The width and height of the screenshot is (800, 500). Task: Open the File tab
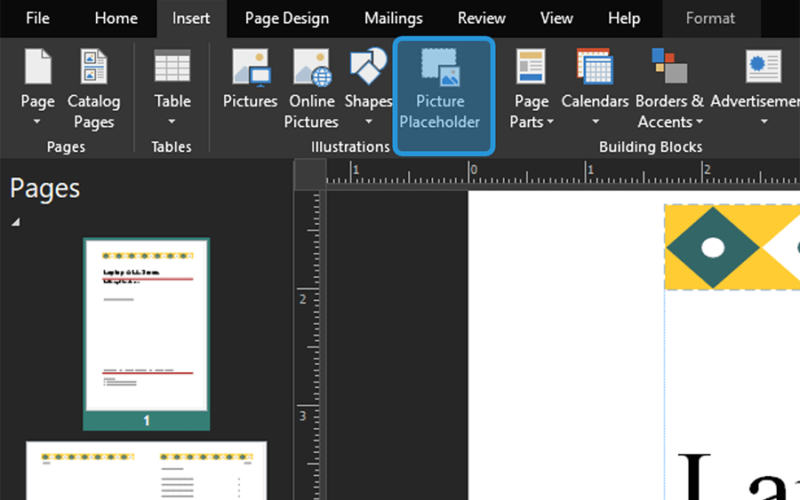tap(38, 18)
